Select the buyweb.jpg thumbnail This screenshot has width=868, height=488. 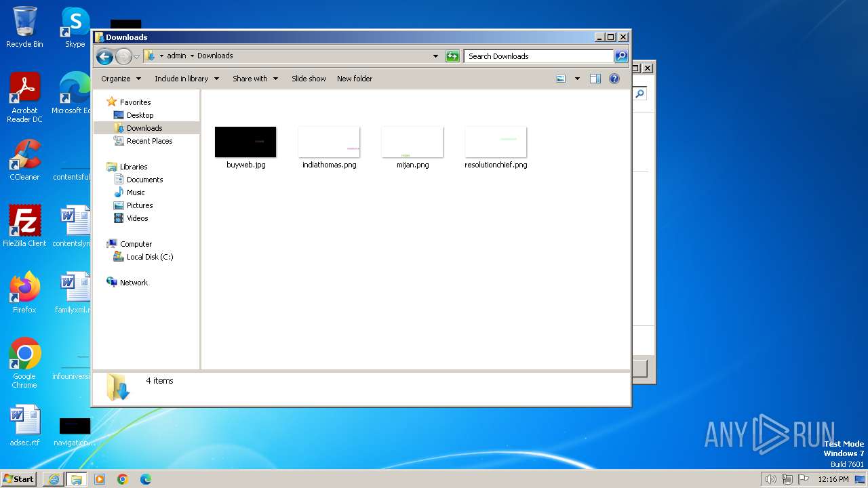coord(245,142)
